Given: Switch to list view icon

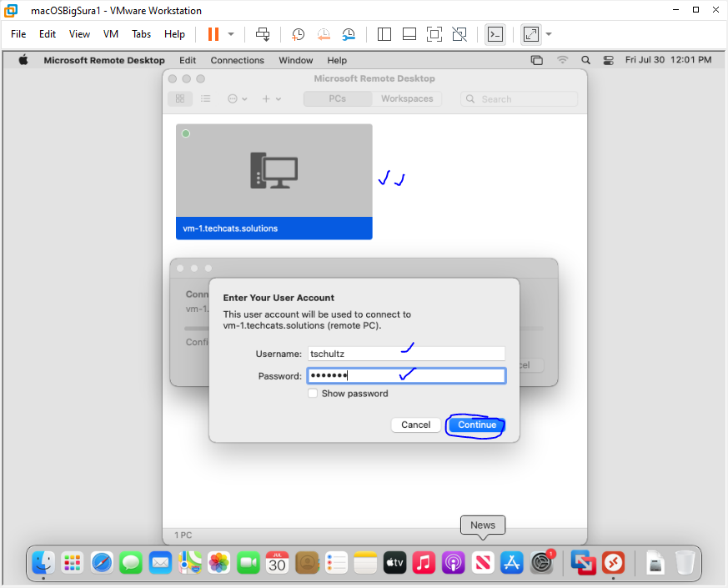Looking at the screenshot, I should (206, 98).
